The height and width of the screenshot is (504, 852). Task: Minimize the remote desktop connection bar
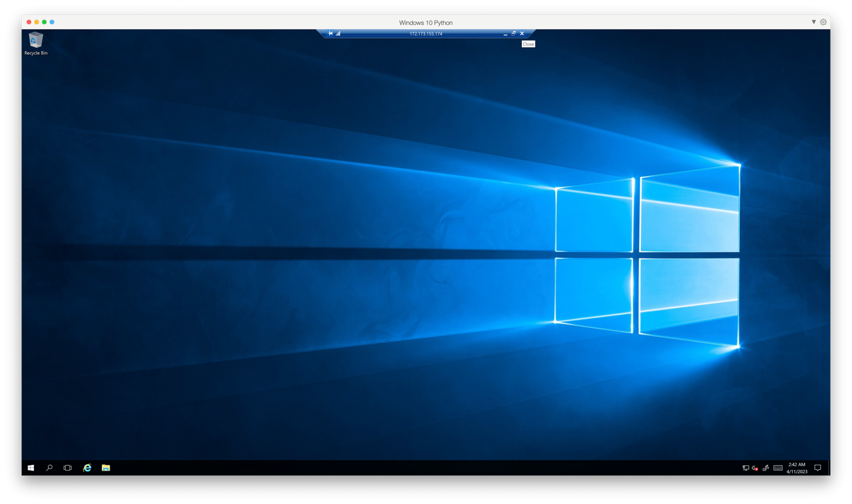tap(505, 34)
